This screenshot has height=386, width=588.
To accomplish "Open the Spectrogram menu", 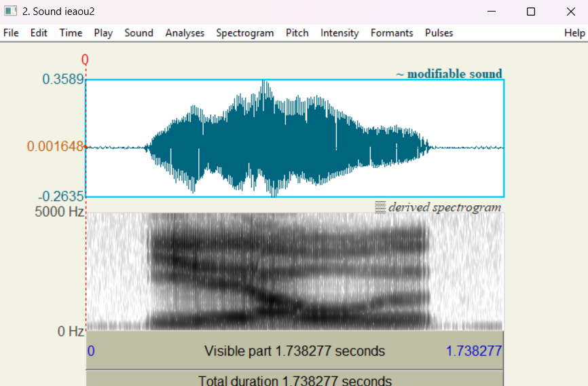I will [245, 33].
